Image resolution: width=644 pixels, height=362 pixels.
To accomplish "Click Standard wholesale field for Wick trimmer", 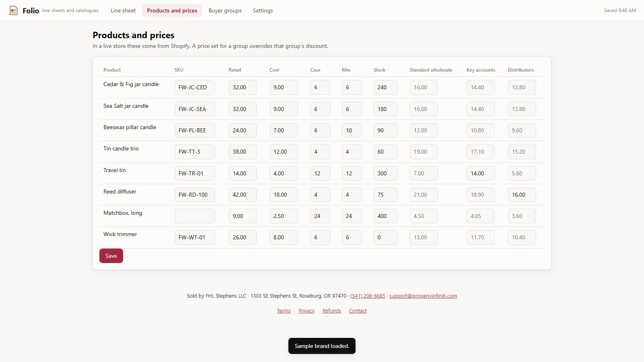I will [x=423, y=237].
